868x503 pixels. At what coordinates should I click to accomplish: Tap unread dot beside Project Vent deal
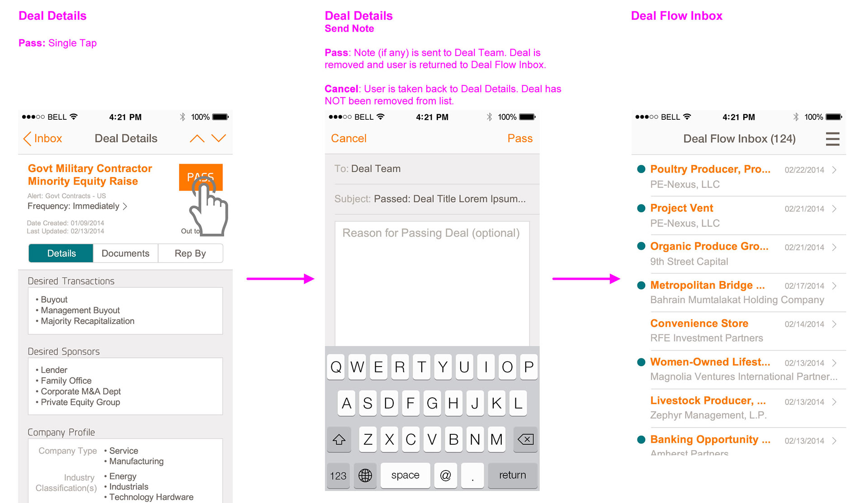click(641, 208)
